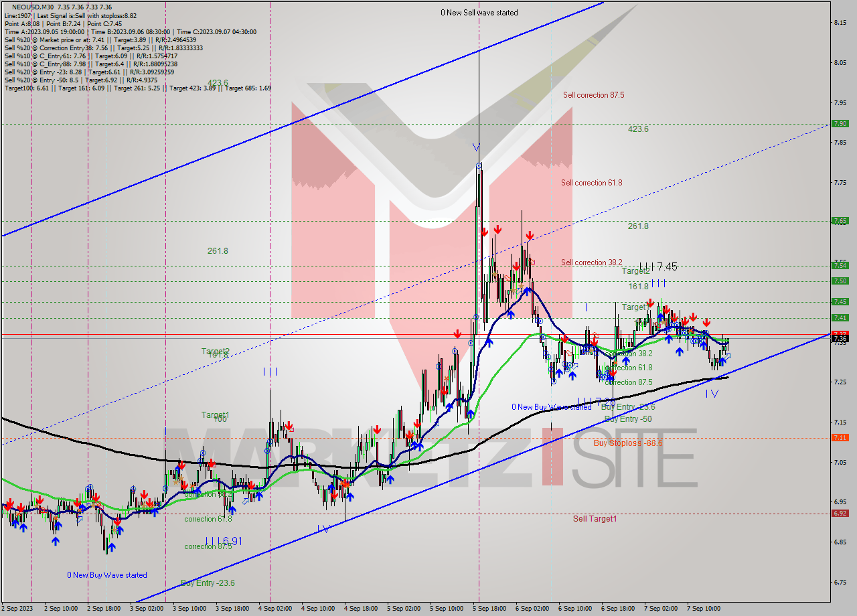Click the green 7.90 price level tag

(x=840, y=124)
